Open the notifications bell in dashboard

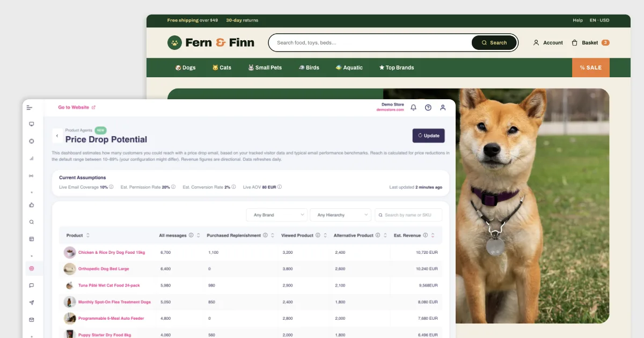coord(413,107)
